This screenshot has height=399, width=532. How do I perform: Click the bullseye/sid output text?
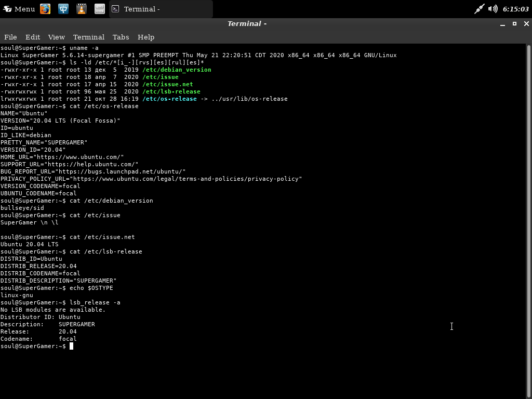point(22,208)
